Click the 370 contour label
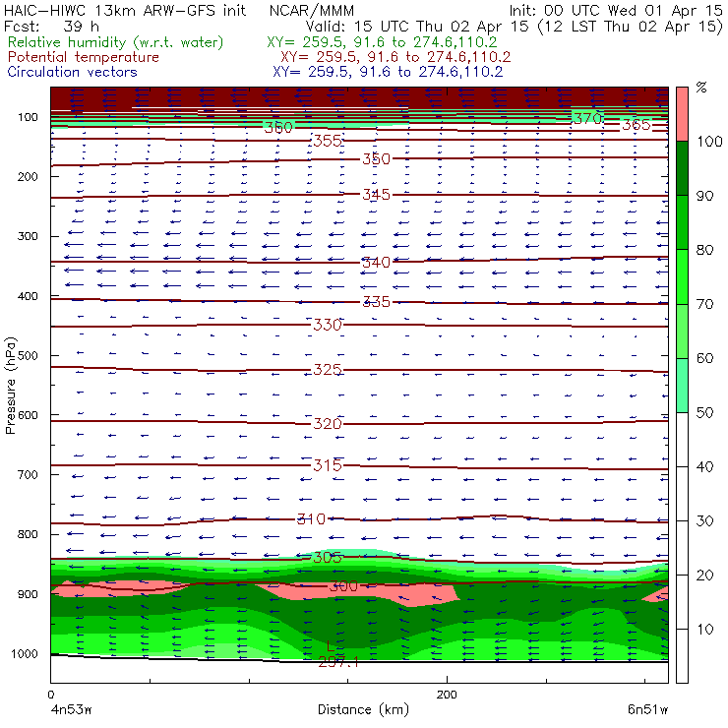This screenshot has height=728, width=728. 587,118
